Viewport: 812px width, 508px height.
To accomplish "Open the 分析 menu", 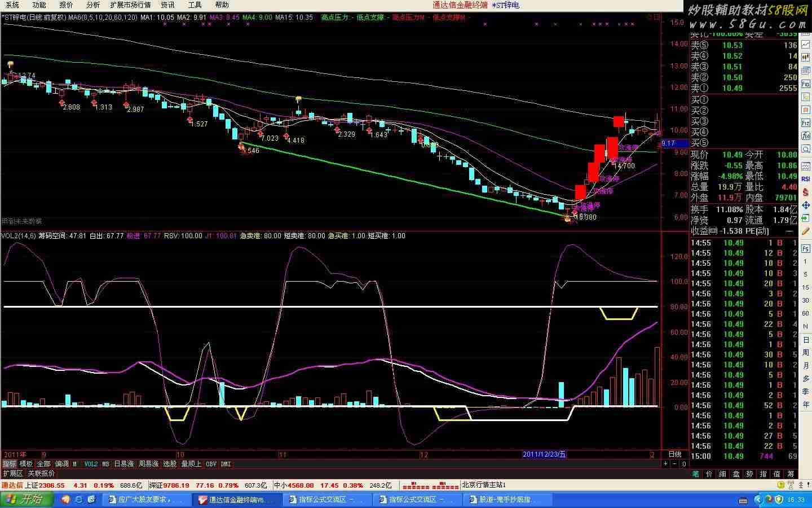I will (x=93, y=5).
